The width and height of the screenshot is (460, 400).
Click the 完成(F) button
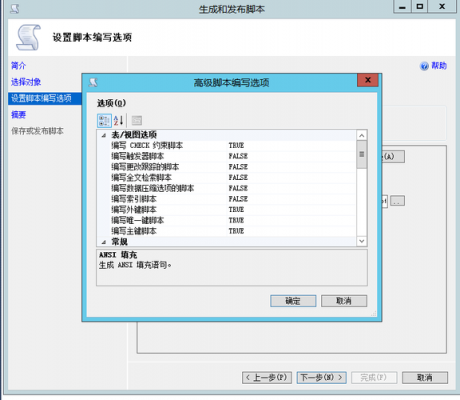[x=374, y=378]
